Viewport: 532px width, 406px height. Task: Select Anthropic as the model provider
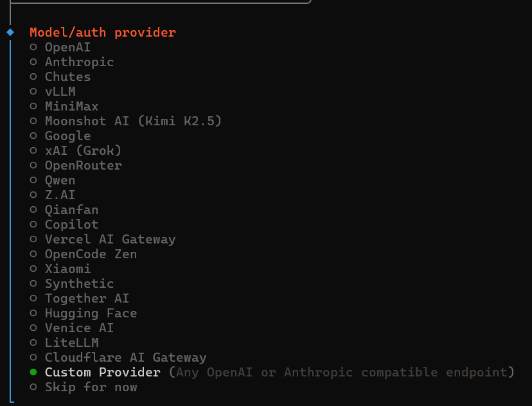(78, 62)
